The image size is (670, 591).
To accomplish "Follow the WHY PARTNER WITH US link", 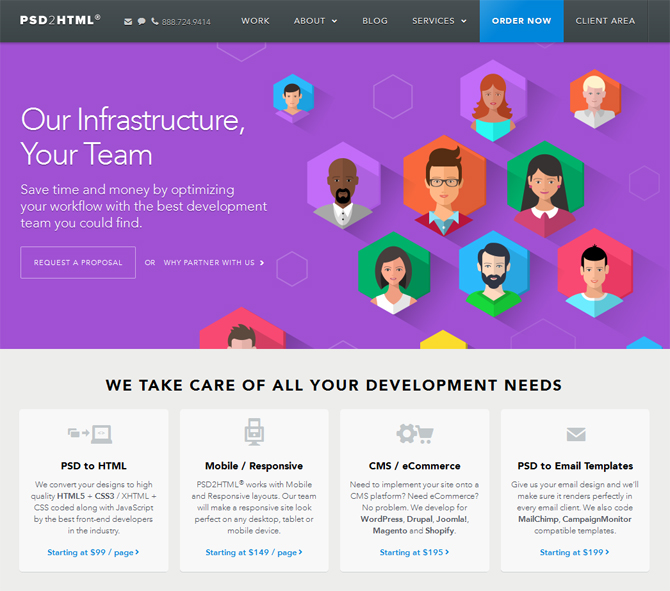I will pyautogui.click(x=209, y=262).
